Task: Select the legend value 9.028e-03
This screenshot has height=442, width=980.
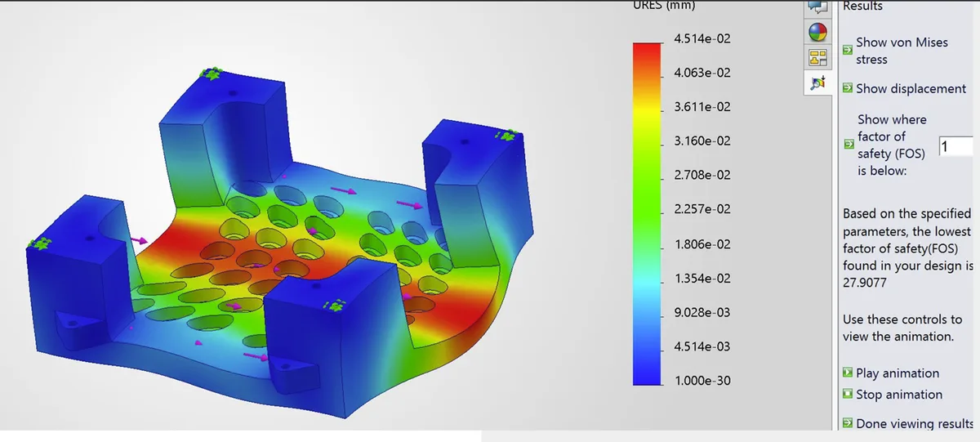Action: pos(702,313)
